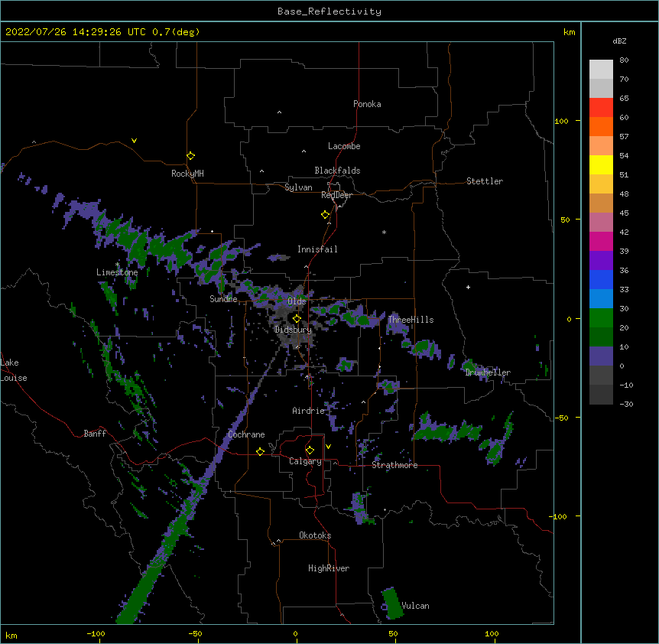659x644 pixels.
Task: Pick the orange 57–60 dBZ legend swatch
Action: [601, 126]
